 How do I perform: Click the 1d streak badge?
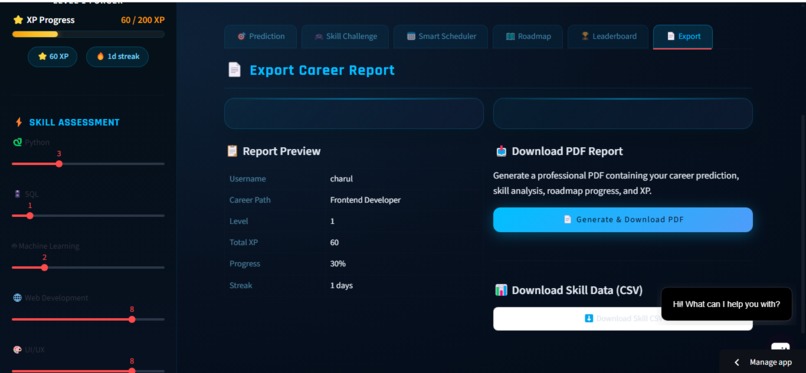pyautogui.click(x=117, y=57)
